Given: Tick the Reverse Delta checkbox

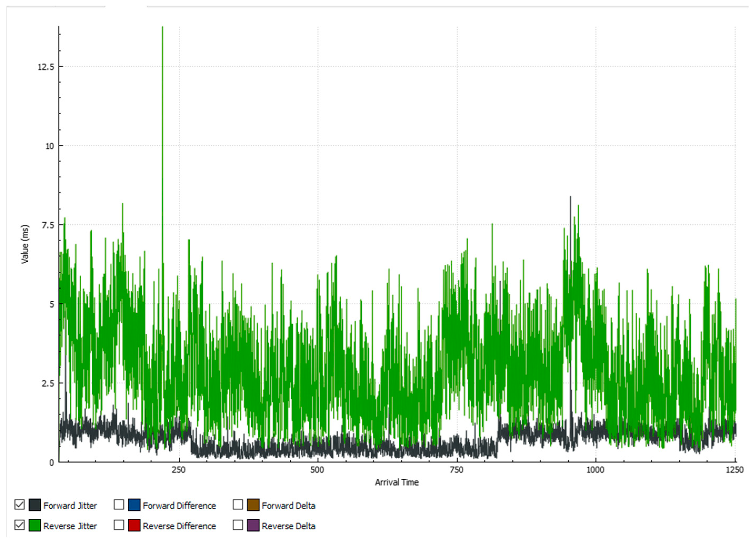Looking at the screenshot, I should 238,525.
